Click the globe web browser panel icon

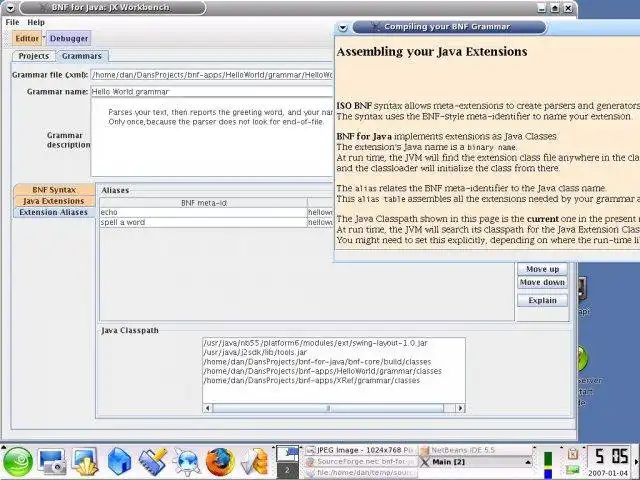click(187, 462)
